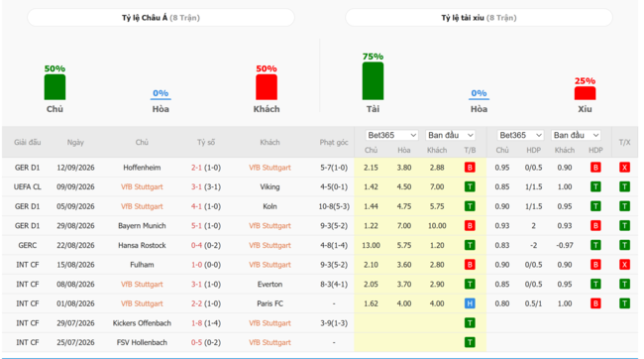Click T/B result badge on Hoffenheim row
Image resolution: width=644 pixels, height=359 pixels.
[470, 168]
